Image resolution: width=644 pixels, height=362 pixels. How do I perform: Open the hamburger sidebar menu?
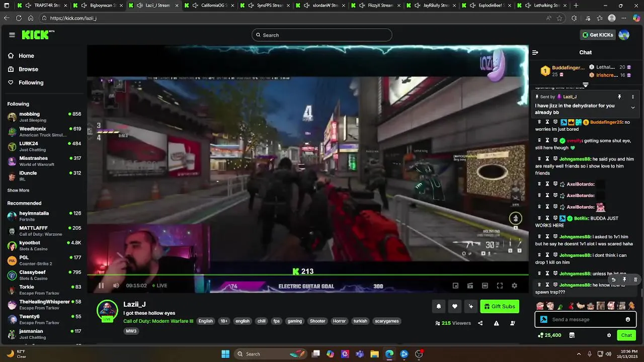pyautogui.click(x=12, y=35)
